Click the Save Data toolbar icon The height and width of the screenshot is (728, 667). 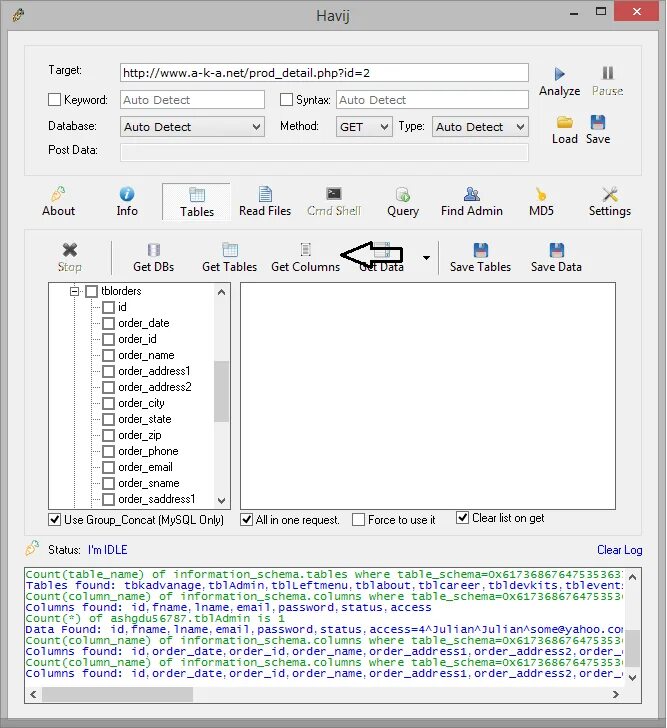click(557, 250)
